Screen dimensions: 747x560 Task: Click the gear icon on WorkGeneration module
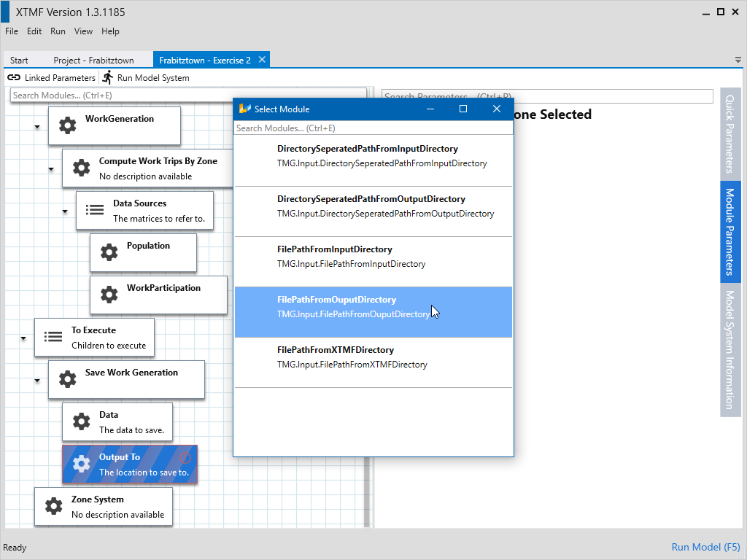click(x=67, y=125)
